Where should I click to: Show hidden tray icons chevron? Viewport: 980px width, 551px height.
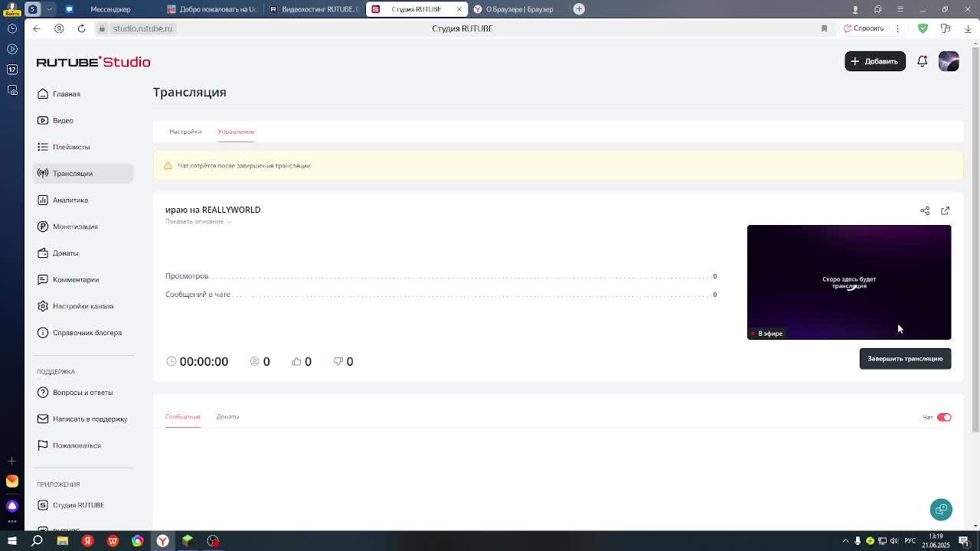pyautogui.click(x=845, y=541)
